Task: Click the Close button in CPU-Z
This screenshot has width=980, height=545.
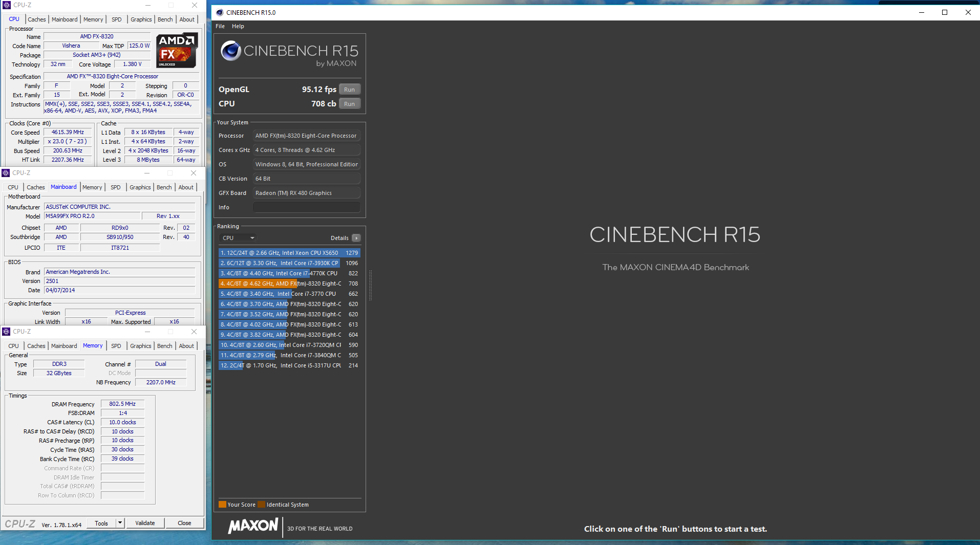Action: pos(184,523)
